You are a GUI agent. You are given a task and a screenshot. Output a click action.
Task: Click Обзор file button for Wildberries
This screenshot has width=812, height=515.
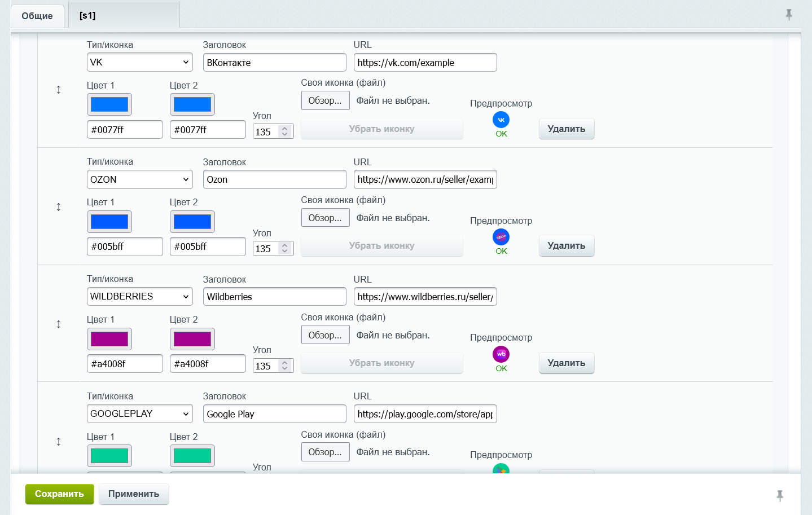(x=325, y=335)
